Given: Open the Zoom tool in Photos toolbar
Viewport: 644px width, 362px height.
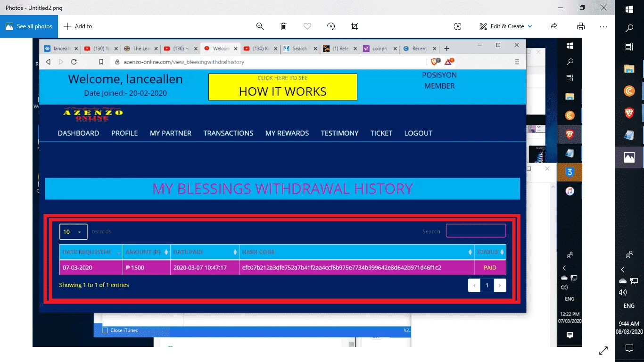Looking at the screenshot, I should (260, 26).
